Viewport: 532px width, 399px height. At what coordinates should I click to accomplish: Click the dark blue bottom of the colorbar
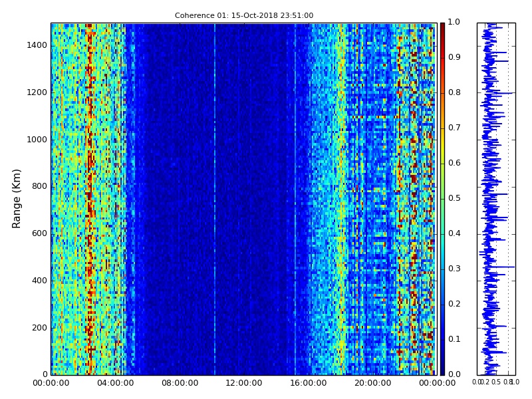tap(442, 366)
